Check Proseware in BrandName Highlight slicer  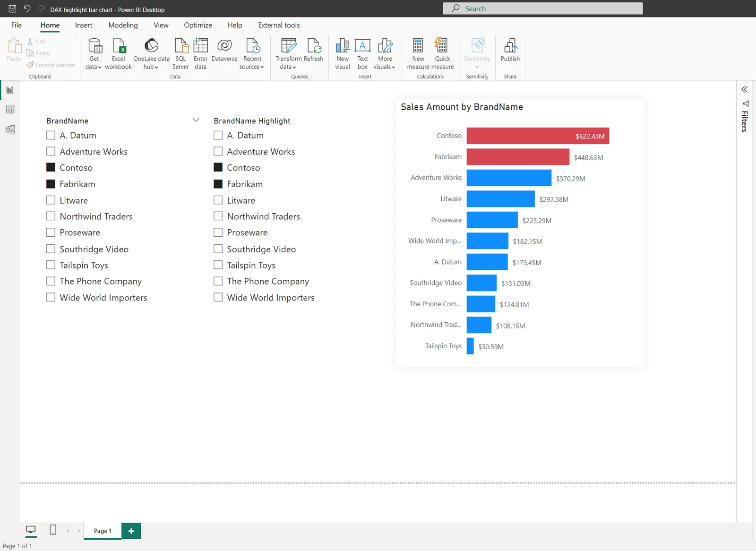218,232
